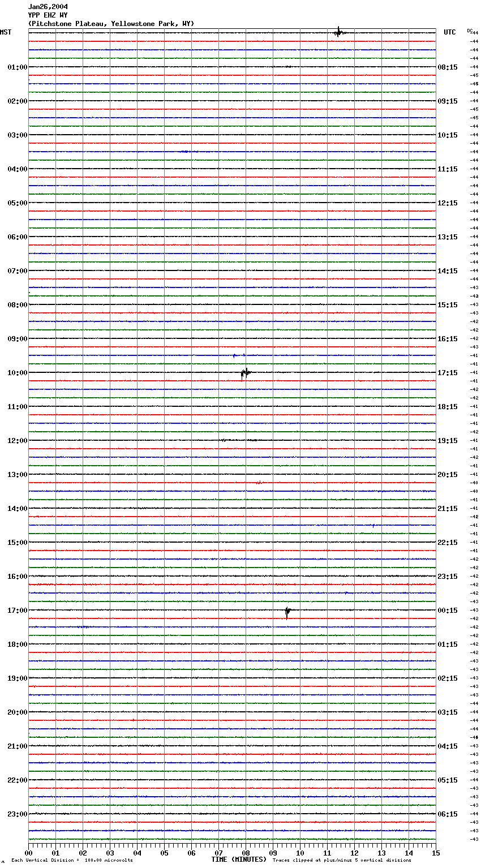Select the 07:00 MST time label
The image size is (481, 868).
(x=18, y=271)
